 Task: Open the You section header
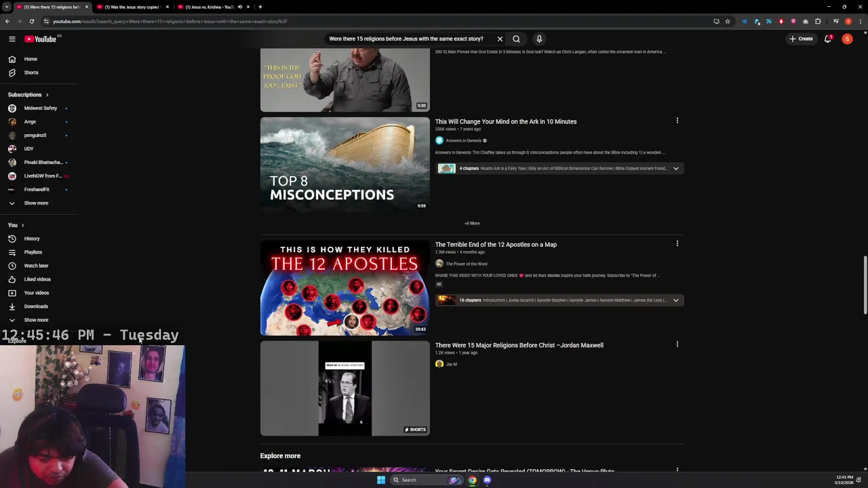16,225
